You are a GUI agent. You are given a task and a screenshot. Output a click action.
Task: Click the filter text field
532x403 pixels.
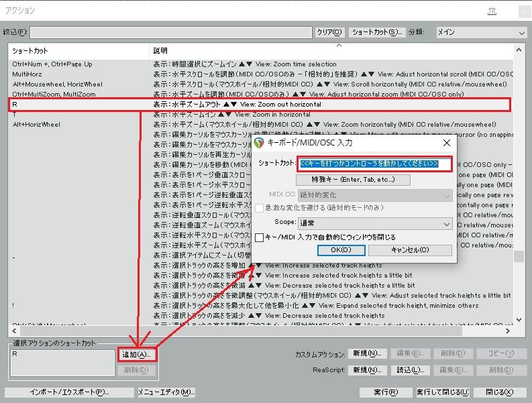[x=171, y=32]
